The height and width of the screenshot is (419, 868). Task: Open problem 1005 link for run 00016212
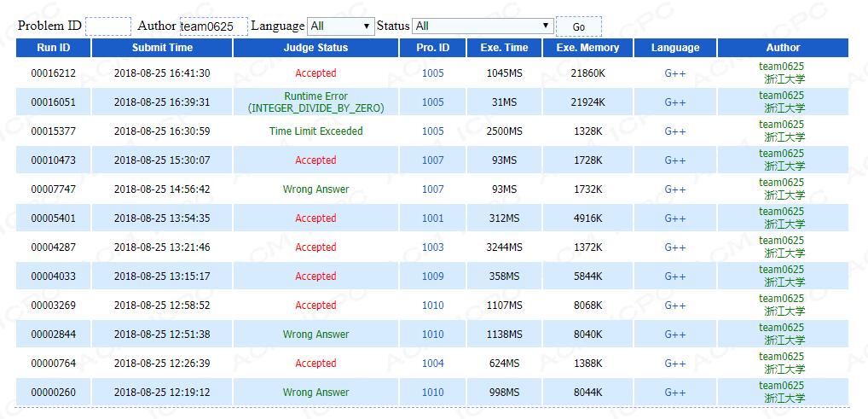[x=433, y=73]
